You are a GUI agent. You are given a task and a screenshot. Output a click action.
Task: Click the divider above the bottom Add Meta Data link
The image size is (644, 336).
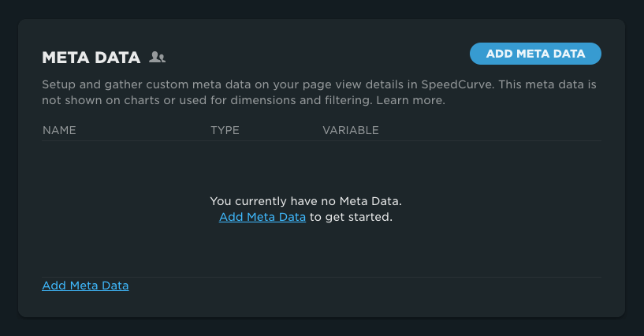click(322, 277)
